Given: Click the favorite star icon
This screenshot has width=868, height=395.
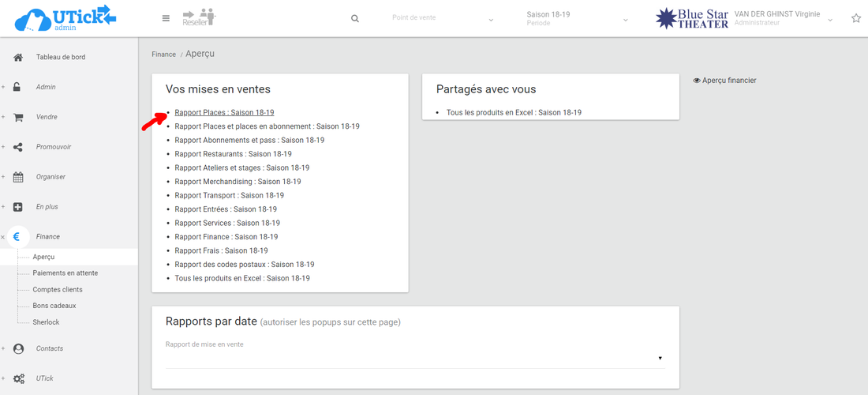Looking at the screenshot, I should coord(856,18).
